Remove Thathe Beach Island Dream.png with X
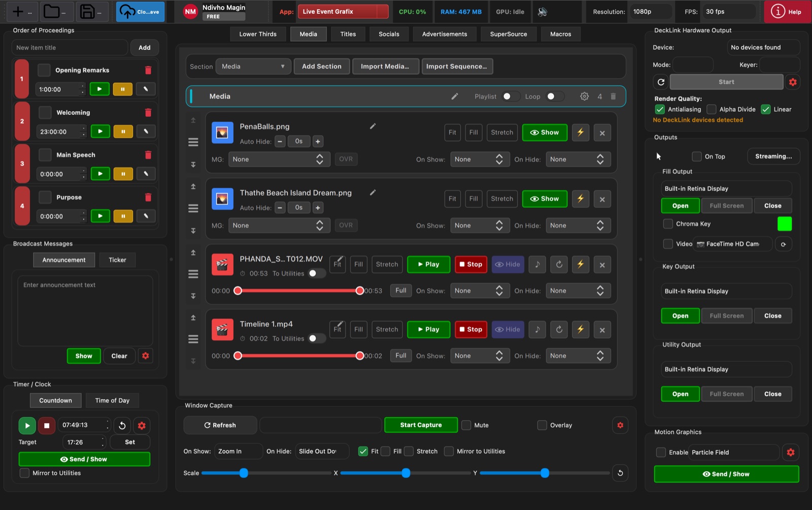Viewport: 812px width, 510px height. click(602, 199)
